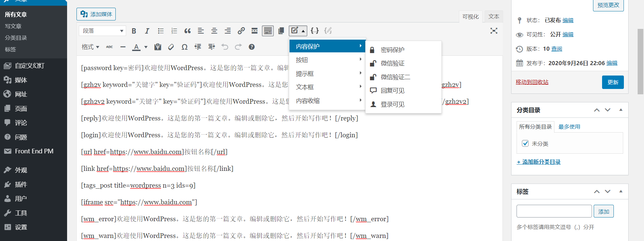Open the 格式 formats dropdown
644x241 pixels.
[91, 47]
